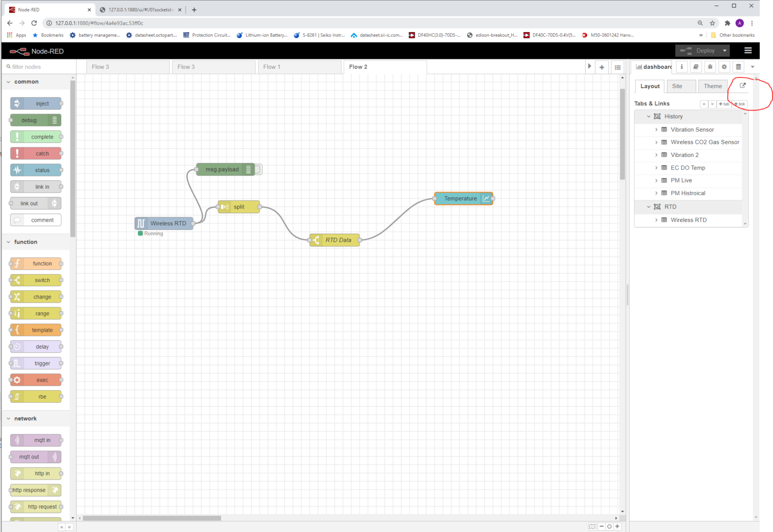This screenshot has height=532, width=773.
Task: Select the chart icon on Temperature node
Action: pos(486,199)
